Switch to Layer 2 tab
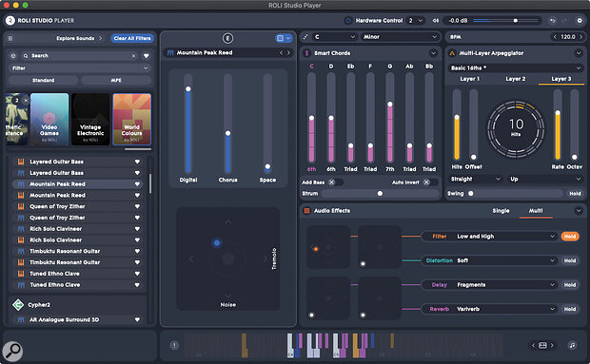The height and width of the screenshot is (364, 590). point(515,79)
